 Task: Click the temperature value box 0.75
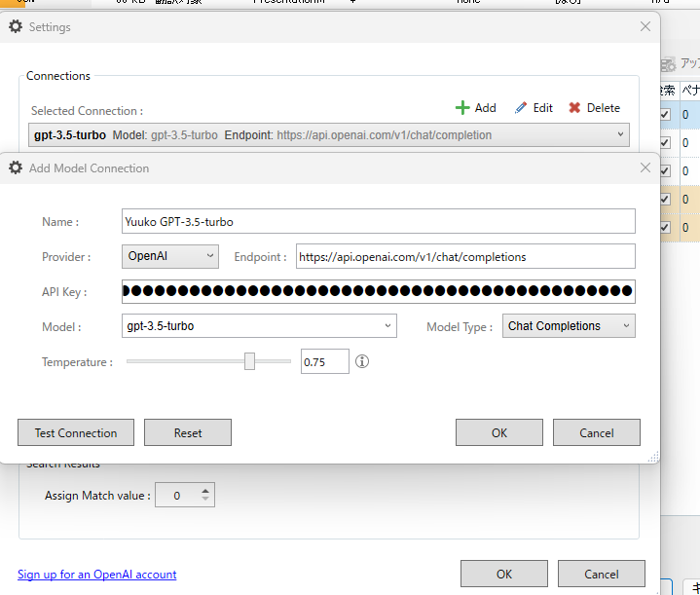(x=324, y=361)
